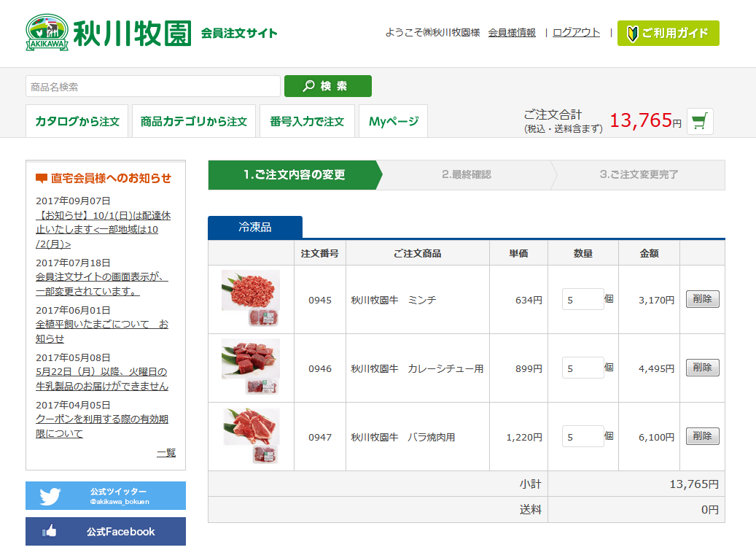Open the 10/1 配達休止 notice link
Viewport: 756px width, 550px height.
coord(104,230)
